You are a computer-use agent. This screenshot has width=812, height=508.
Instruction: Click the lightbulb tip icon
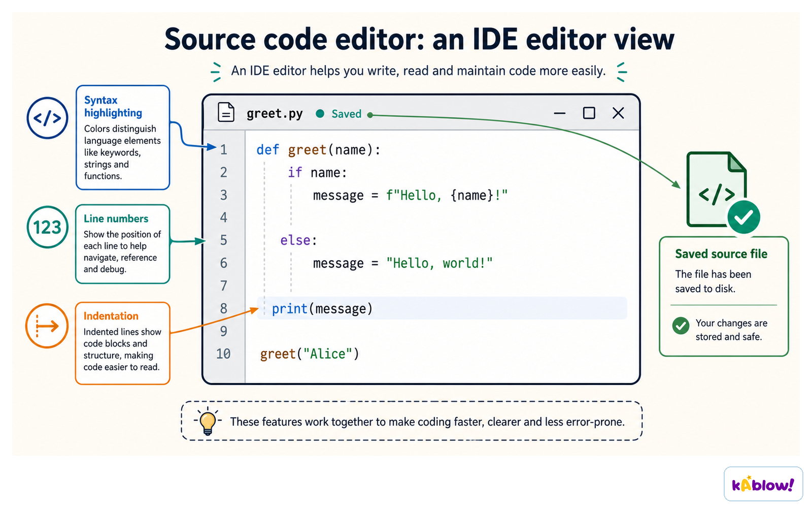[x=208, y=421]
